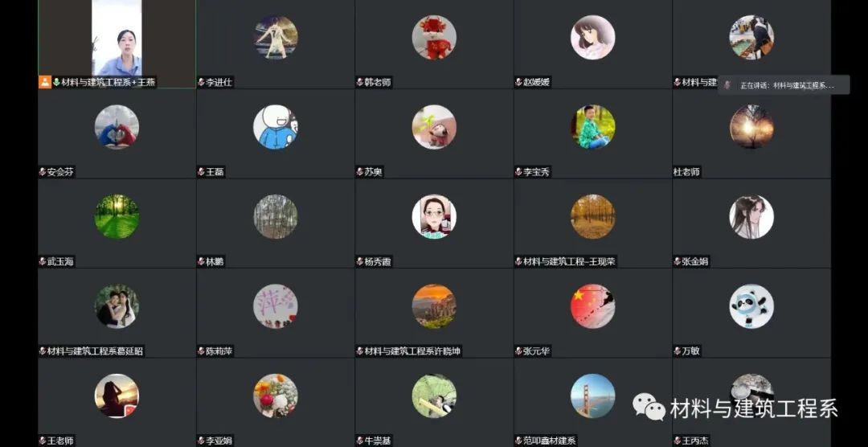Click 杨秀霞's glasses cartoon avatar

[434, 216]
